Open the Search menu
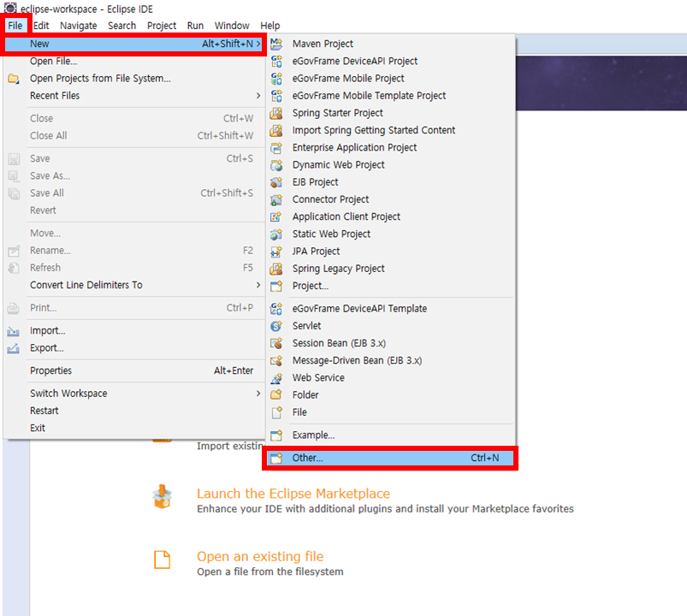 [121, 26]
